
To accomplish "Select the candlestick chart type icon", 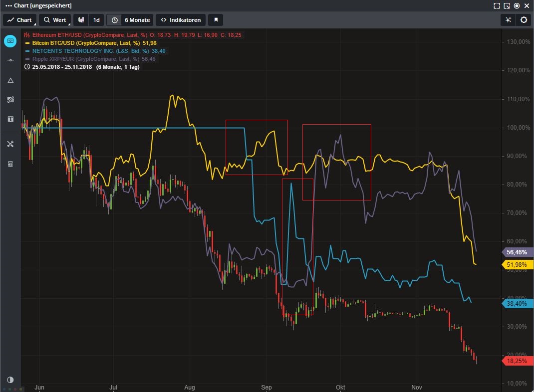I will tap(81, 20).
